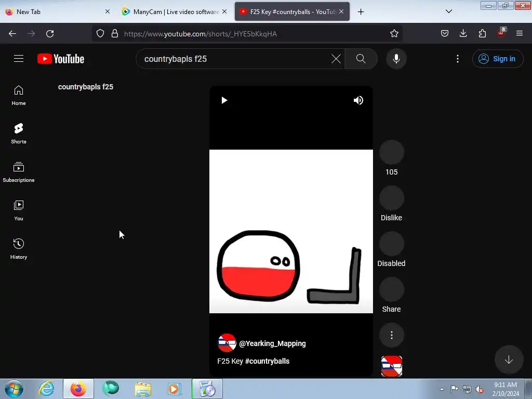Play the Shorts video
This screenshot has width=532, height=399.
(224, 100)
